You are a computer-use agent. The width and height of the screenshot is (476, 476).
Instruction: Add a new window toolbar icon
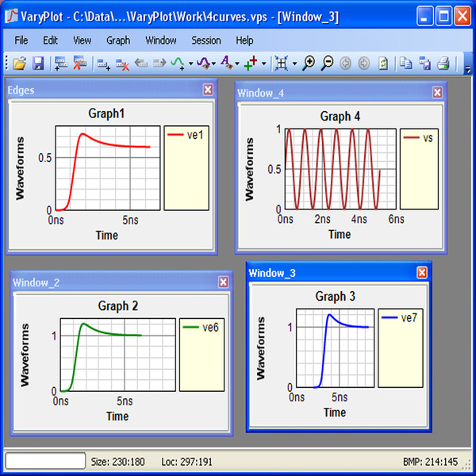coord(61,63)
